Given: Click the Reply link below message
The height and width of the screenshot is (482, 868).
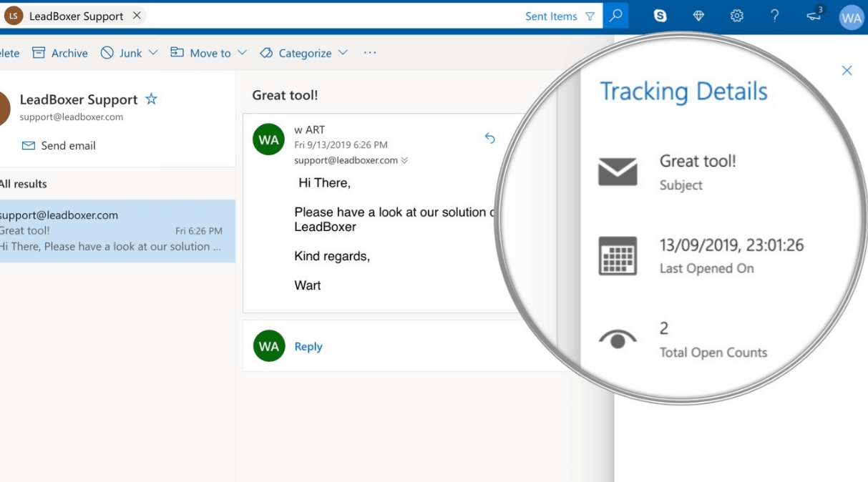Looking at the screenshot, I should tap(308, 346).
